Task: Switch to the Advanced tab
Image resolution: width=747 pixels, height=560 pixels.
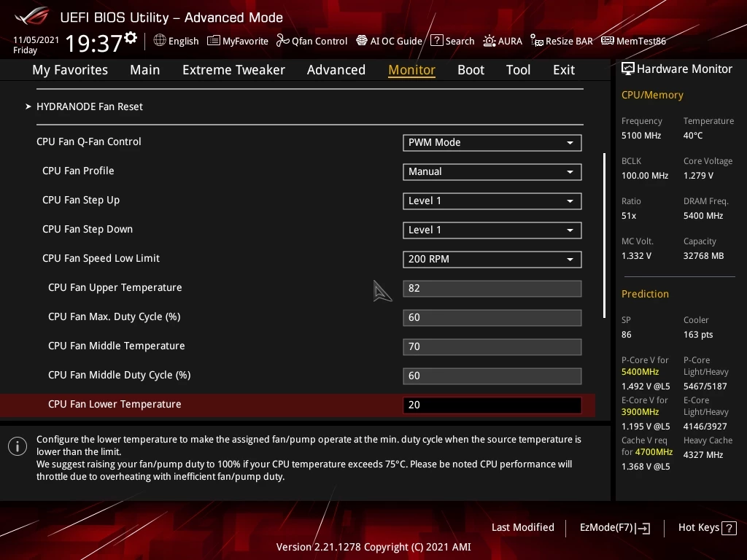Action: tap(336, 70)
